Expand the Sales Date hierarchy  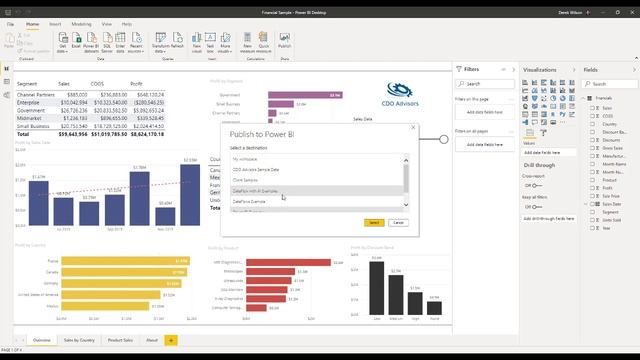tap(586, 204)
